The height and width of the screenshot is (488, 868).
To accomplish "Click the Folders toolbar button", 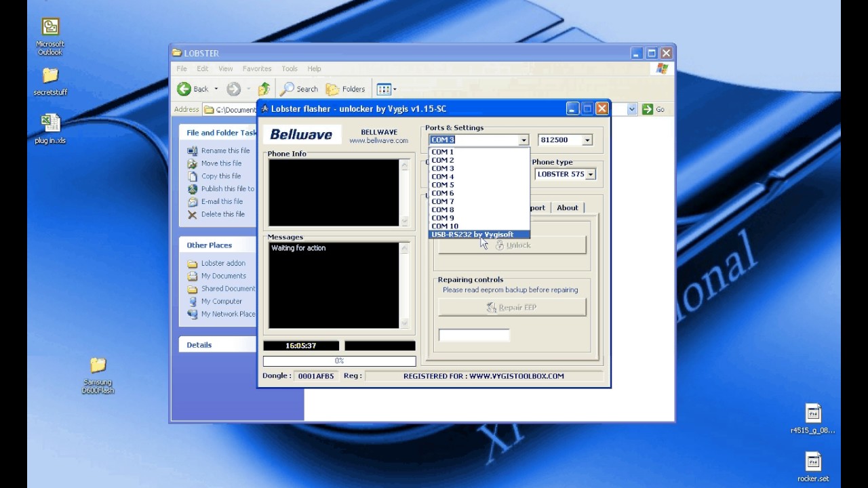I will (x=346, y=89).
